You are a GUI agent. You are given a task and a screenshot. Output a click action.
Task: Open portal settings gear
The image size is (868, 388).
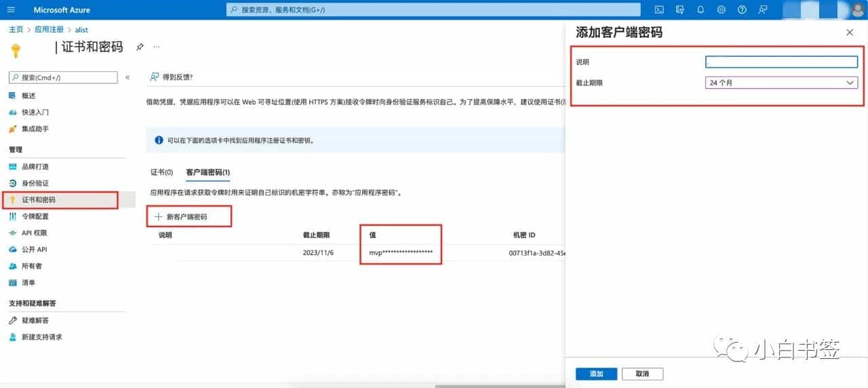722,9
